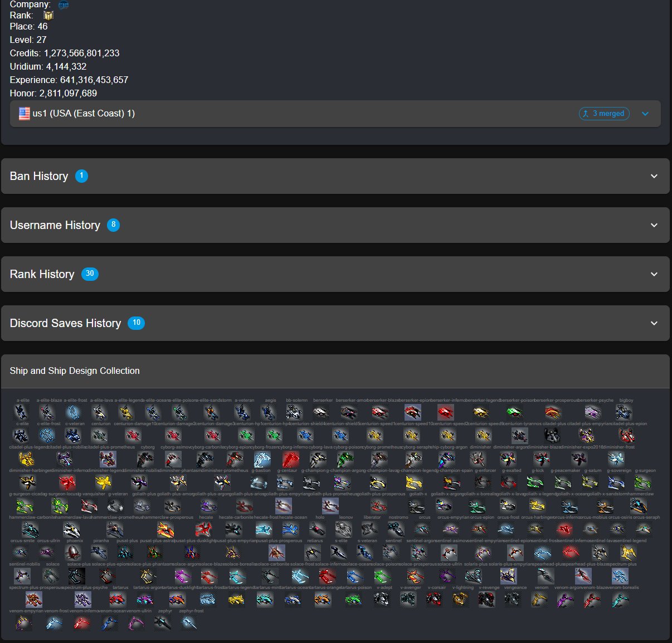The width and height of the screenshot is (672, 643).
Task: Click the a-elite ship icon
Action: (21, 412)
